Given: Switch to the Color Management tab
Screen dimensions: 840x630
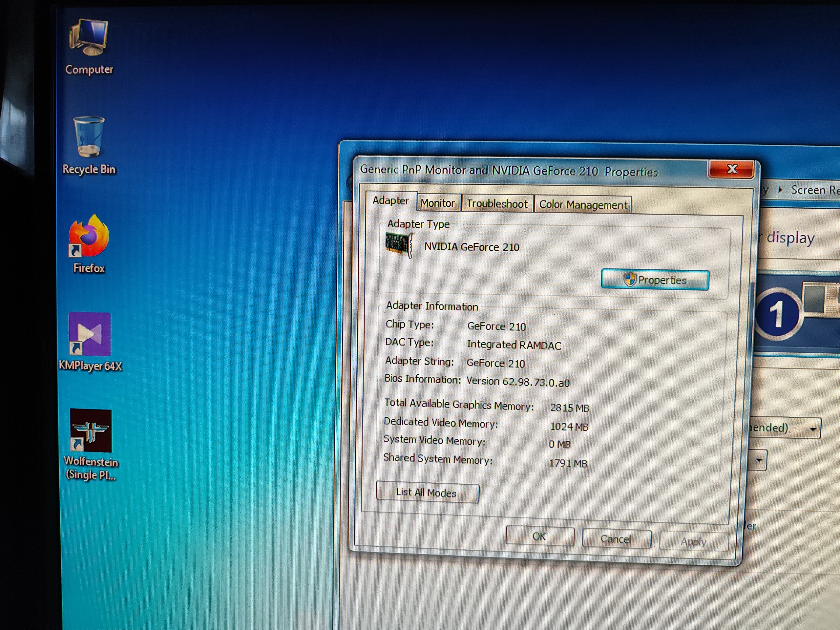Looking at the screenshot, I should (x=583, y=205).
